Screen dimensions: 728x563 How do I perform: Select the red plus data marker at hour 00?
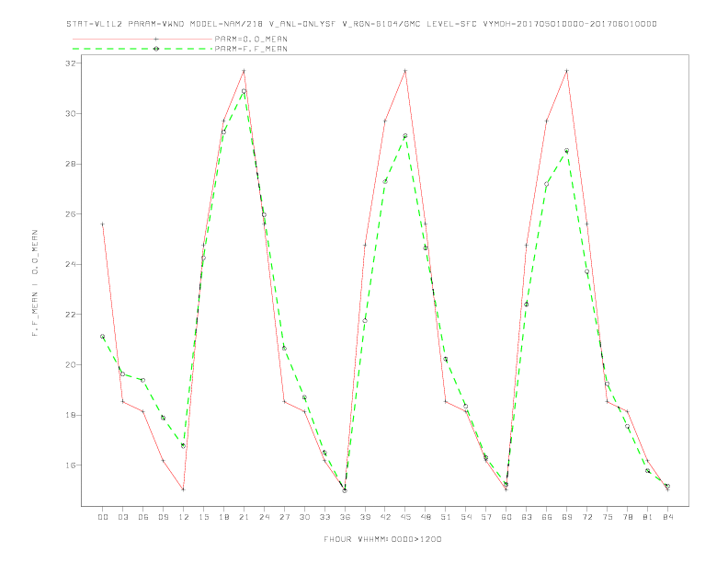tap(103, 224)
